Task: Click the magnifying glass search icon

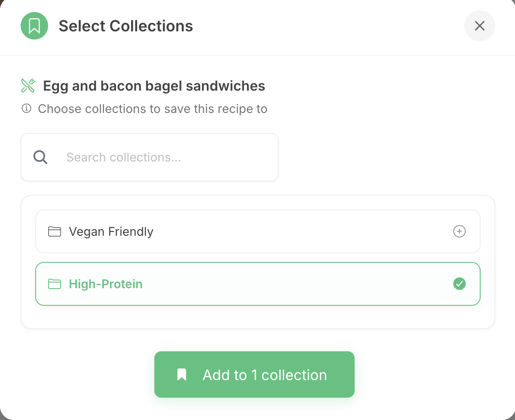Action: (x=40, y=157)
